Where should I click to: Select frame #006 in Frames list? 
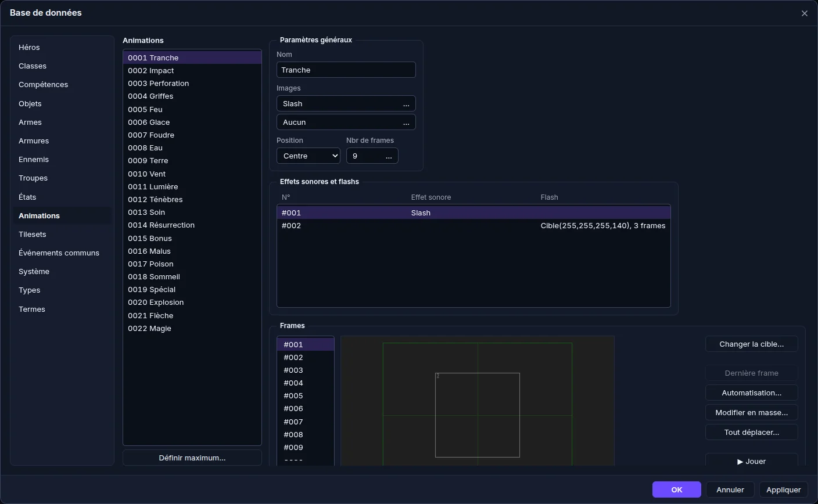coord(306,408)
